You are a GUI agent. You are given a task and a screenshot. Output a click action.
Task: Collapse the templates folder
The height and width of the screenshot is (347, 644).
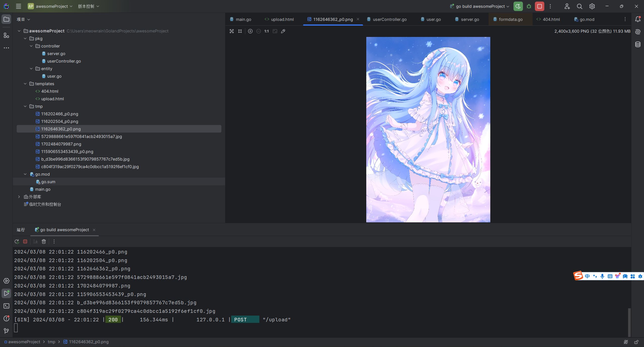point(25,84)
